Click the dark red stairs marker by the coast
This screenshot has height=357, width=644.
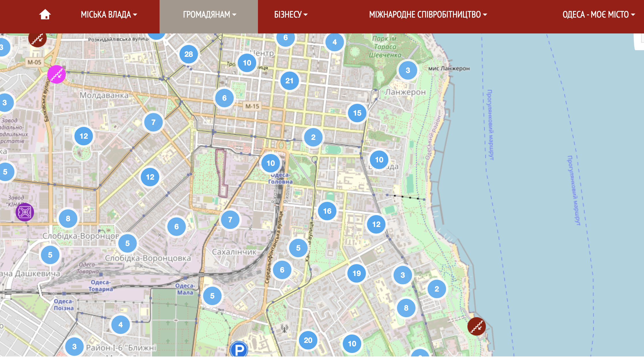click(476, 326)
